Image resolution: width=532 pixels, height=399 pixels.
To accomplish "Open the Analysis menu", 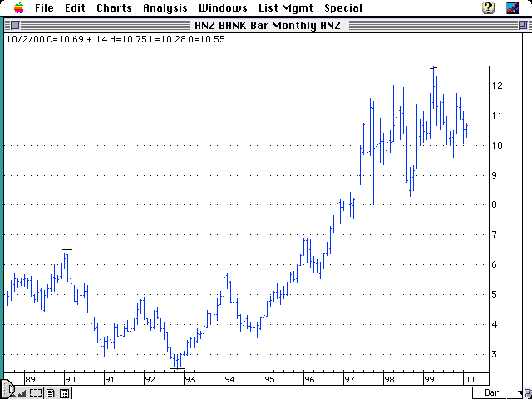I will coord(165,7).
